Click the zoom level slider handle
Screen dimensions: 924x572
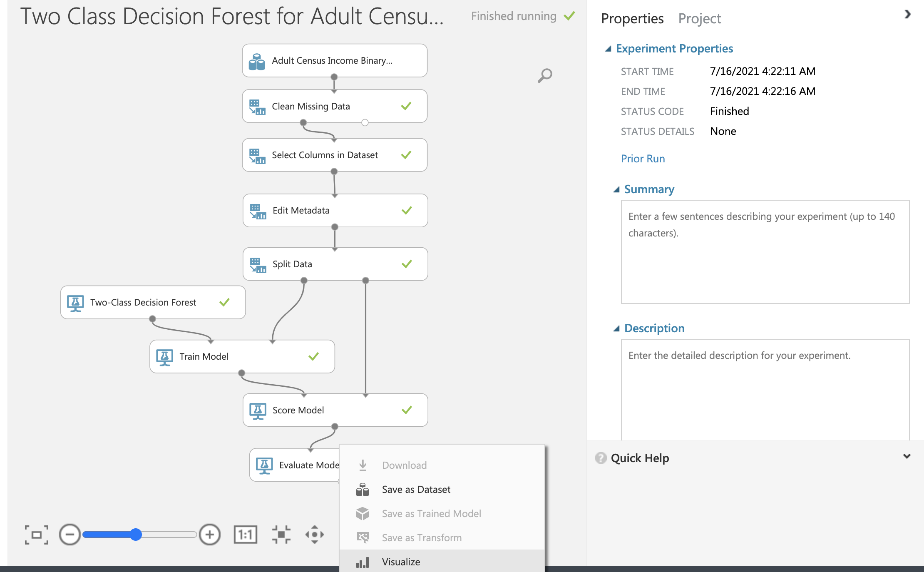pyautogui.click(x=136, y=535)
